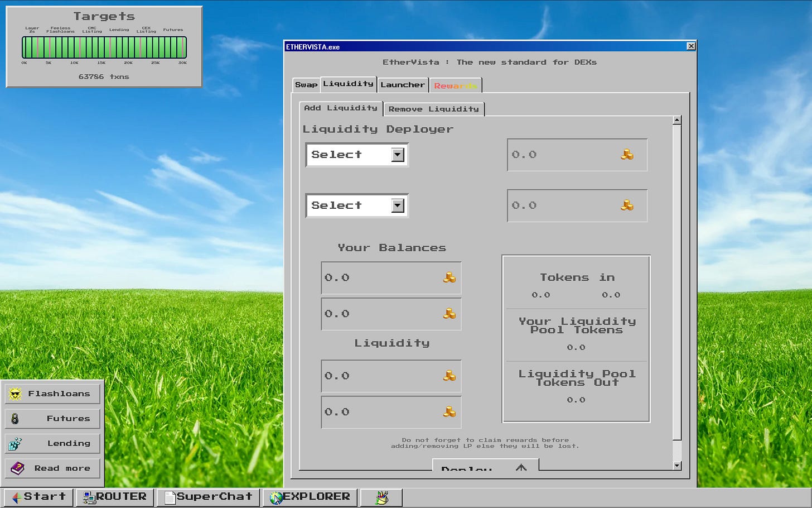Click the 'Your Balances' label
The width and height of the screenshot is (812, 508).
coord(391,248)
